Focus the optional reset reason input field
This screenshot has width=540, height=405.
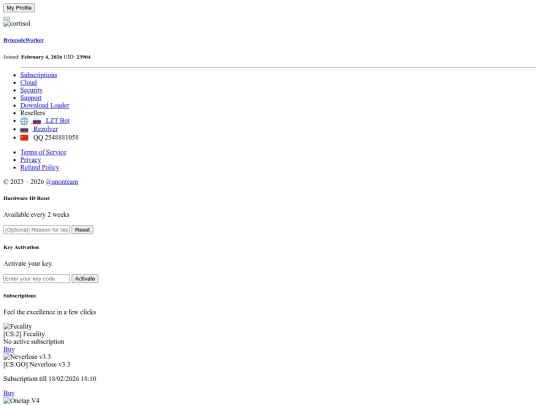[x=37, y=230]
